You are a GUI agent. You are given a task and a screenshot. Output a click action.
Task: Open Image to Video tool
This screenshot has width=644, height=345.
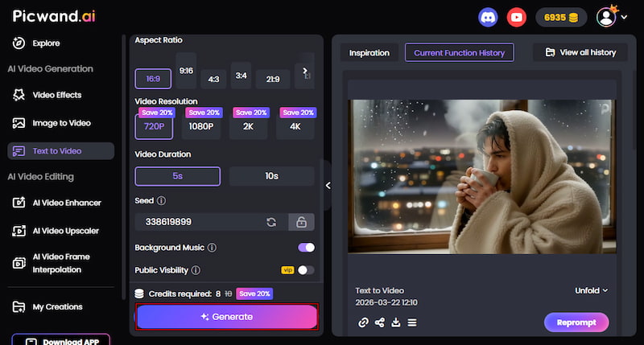click(52, 123)
